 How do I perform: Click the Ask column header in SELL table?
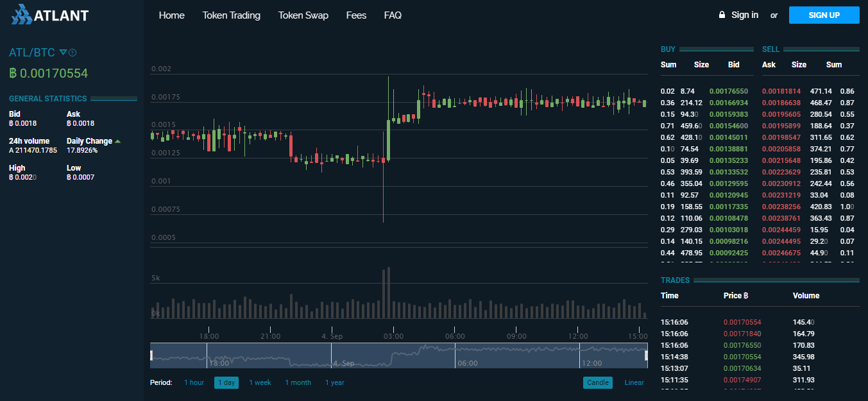click(769, 65)
